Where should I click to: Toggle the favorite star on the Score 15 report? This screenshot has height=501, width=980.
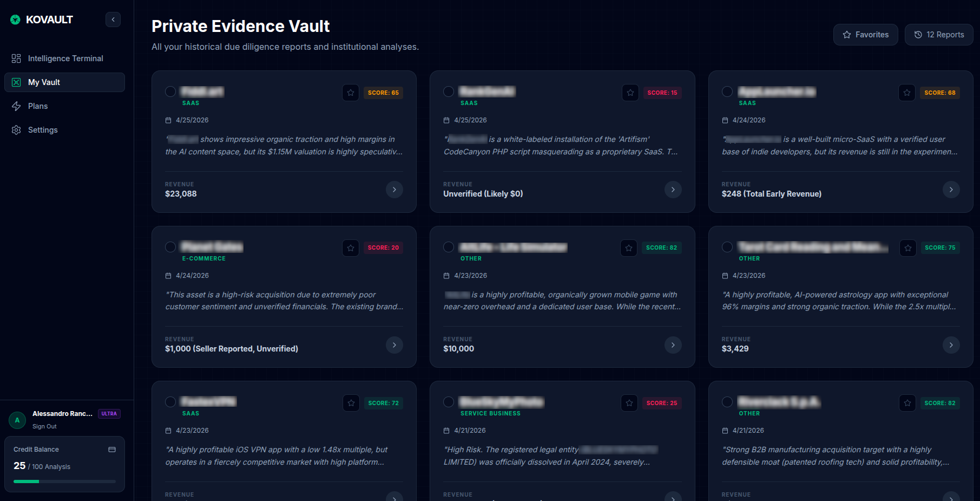pos(629,92)
